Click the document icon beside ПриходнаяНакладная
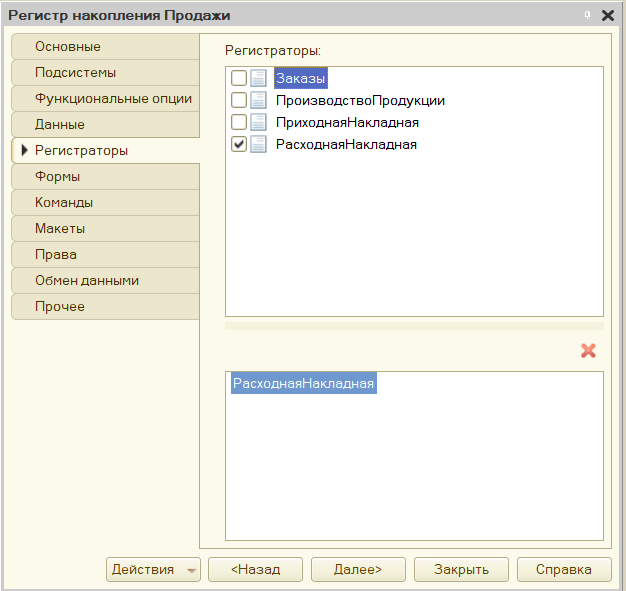This screenshot has height=591, width=626. click(258, 122)
